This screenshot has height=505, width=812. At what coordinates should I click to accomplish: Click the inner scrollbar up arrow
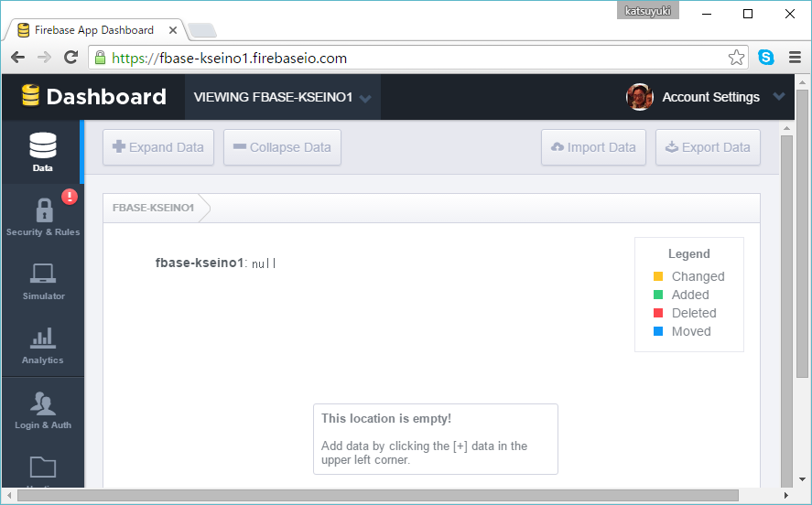click(786, 128)
